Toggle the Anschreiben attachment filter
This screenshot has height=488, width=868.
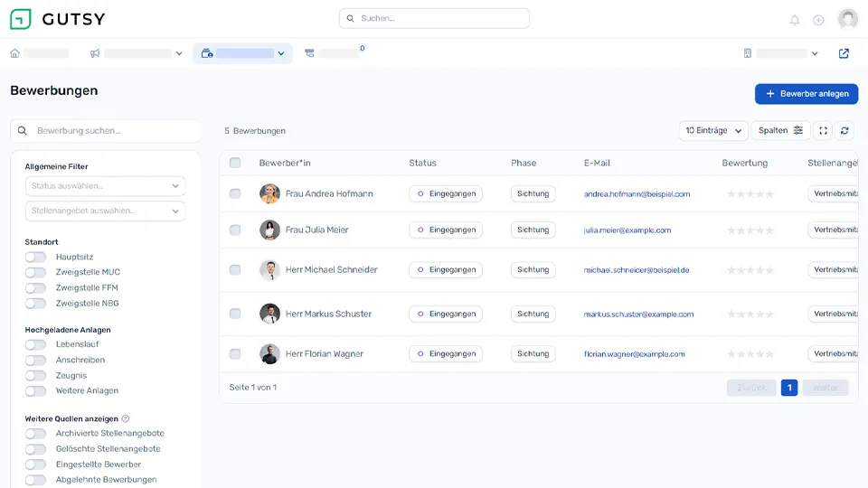35,360
